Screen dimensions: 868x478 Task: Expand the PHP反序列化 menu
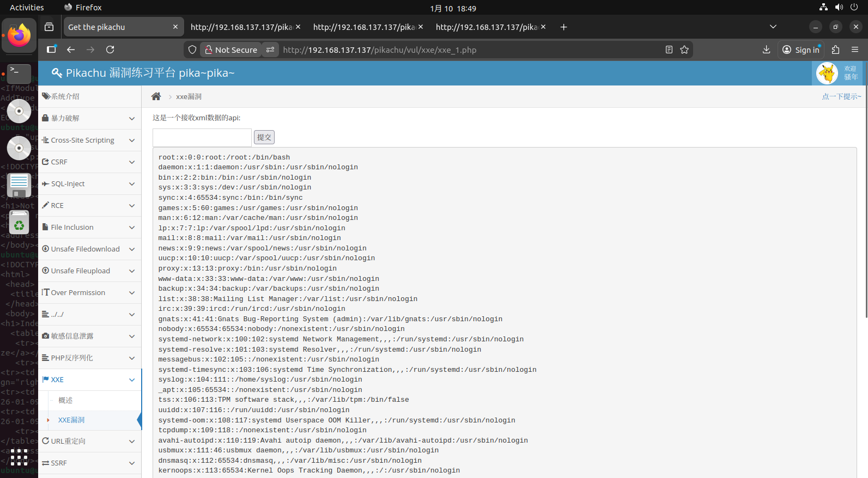pyautogui.click(x=90, y=358)
